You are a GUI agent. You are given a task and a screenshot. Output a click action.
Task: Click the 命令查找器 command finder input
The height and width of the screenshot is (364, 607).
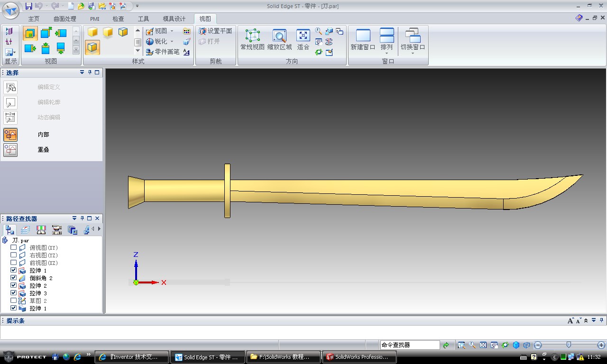(410, 345)
